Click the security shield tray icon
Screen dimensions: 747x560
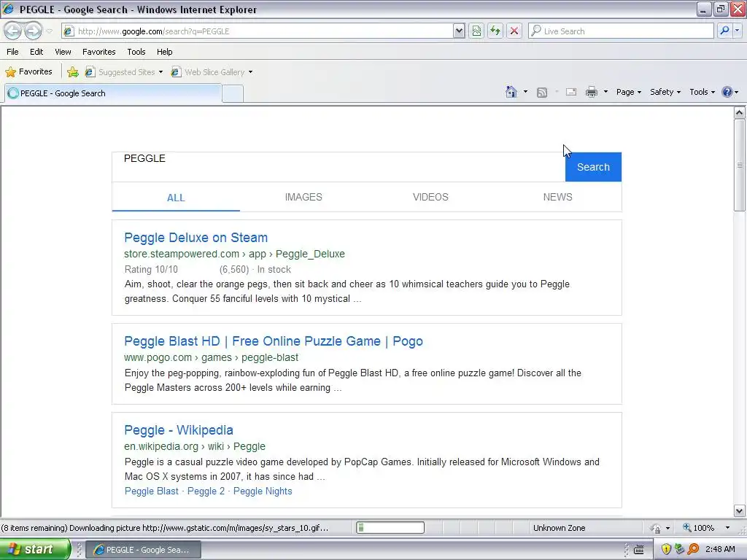coord(666,550)
